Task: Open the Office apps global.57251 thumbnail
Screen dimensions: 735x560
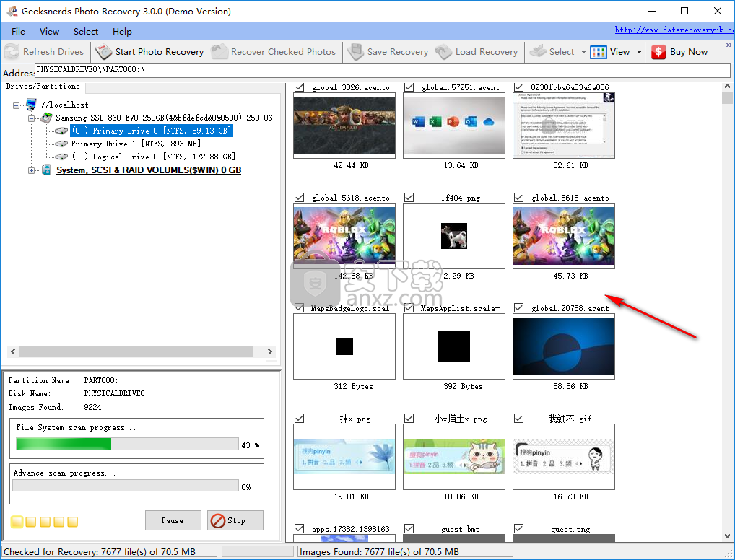Action: [x=454, y=125]
